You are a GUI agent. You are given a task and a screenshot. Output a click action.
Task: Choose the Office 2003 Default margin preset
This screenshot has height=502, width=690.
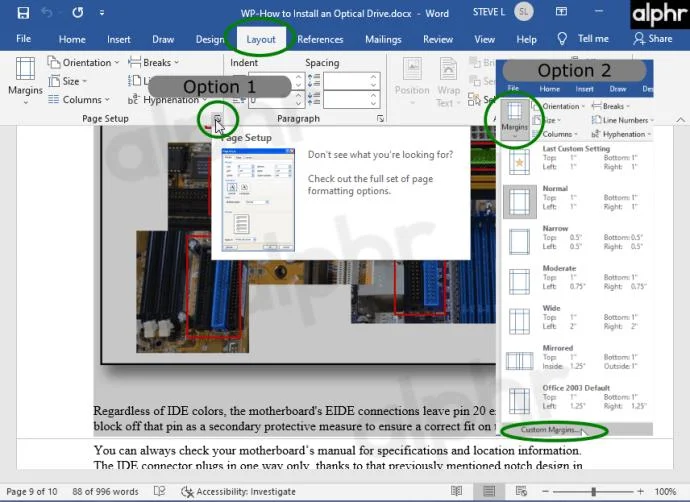tap(576, 401)
